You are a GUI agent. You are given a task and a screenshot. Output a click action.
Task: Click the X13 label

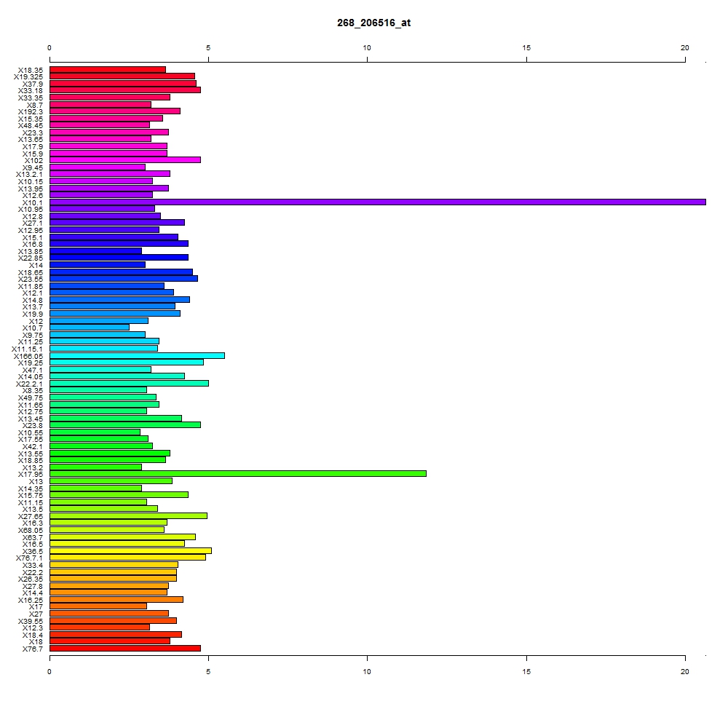[36, 482]
